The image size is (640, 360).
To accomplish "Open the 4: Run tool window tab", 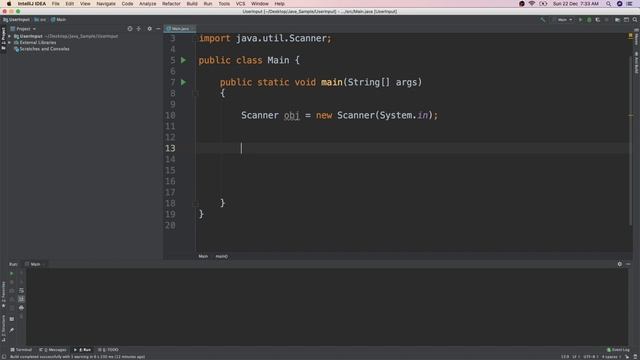I will 83,350.
